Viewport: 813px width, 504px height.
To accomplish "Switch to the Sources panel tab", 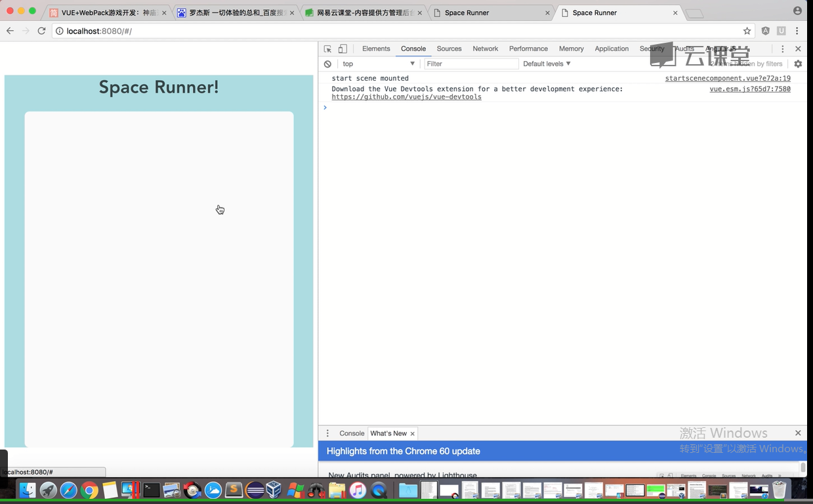I will coord(449,49).
